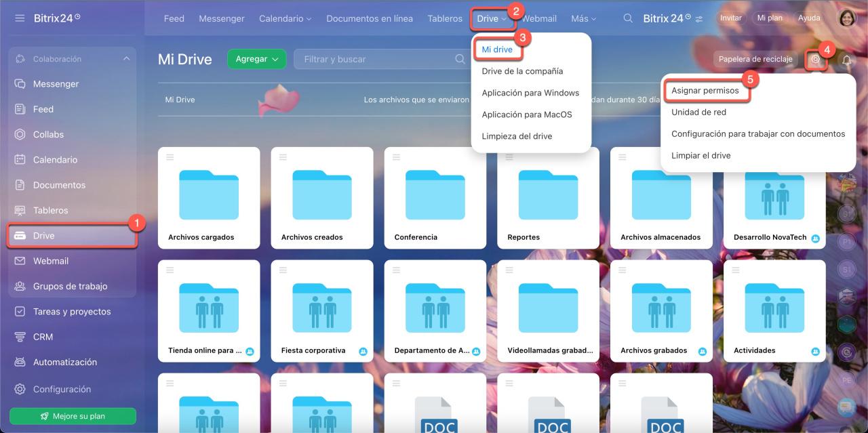
Task: Click the Invitar button
Action: 730,18
